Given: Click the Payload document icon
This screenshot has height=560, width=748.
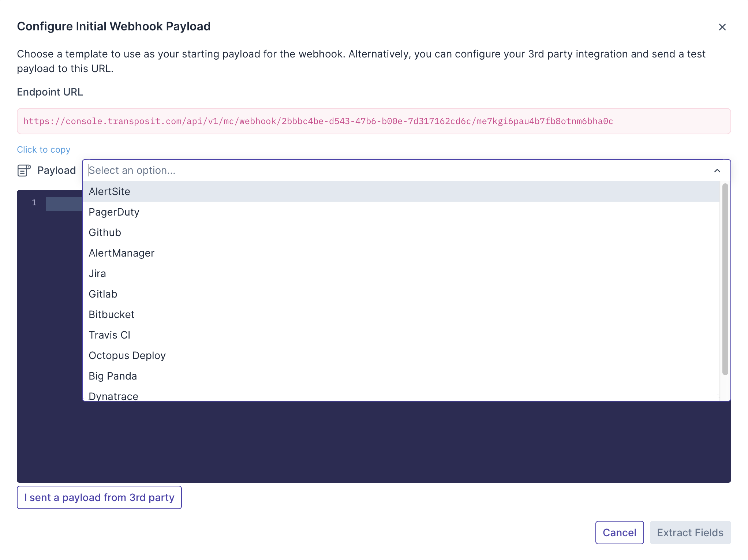Looking at the screenshot, I should pos(24,171).
